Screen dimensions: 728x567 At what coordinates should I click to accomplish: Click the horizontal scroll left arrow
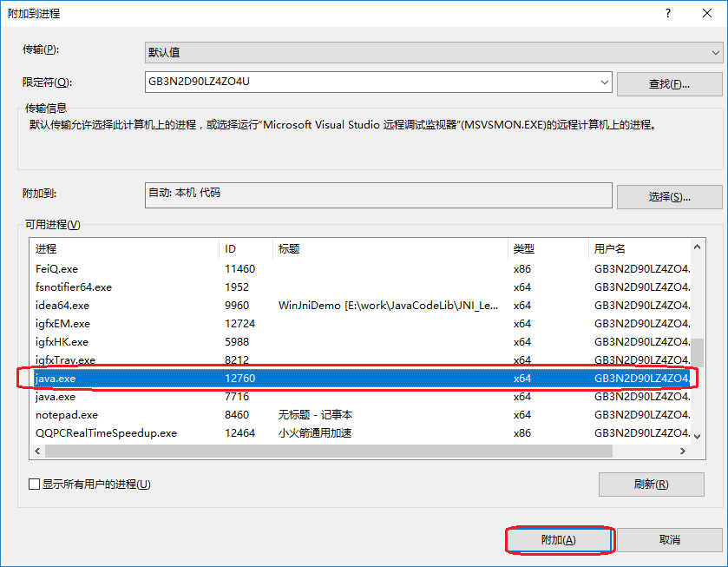(37, 451)
